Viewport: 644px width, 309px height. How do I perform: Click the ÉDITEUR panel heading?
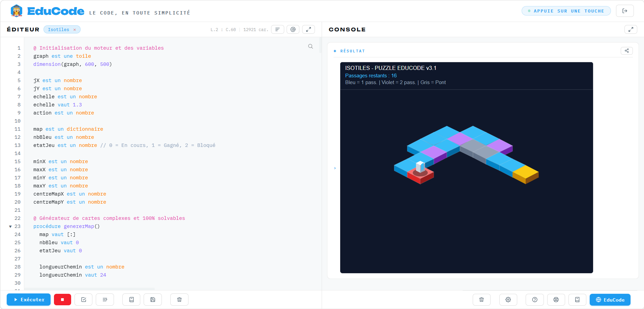tap(23, 29)
